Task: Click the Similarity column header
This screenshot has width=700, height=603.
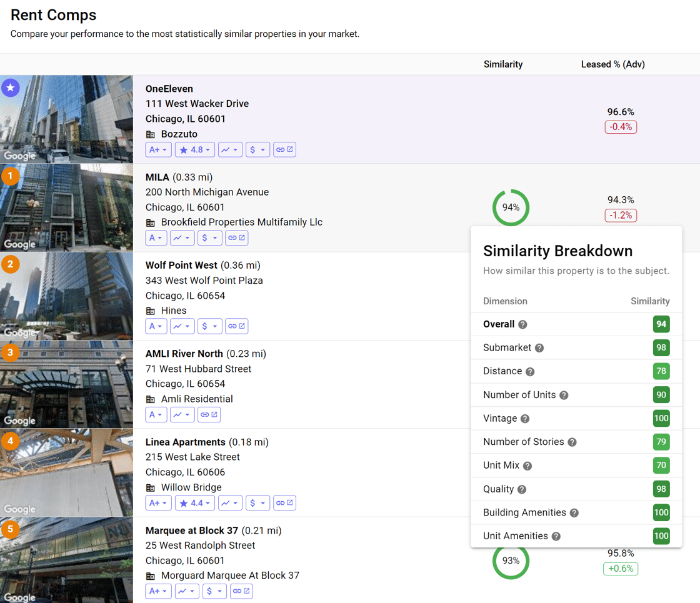Action: [x=503, y=64]
